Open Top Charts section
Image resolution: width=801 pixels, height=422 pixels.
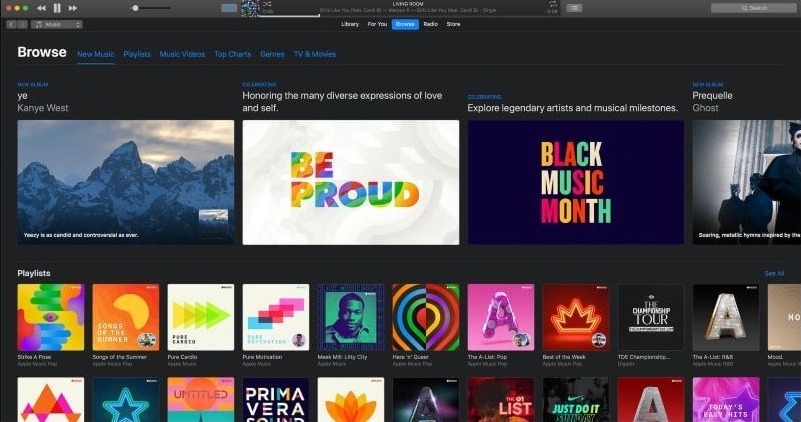pyautogui.click(x=232, y=54)
